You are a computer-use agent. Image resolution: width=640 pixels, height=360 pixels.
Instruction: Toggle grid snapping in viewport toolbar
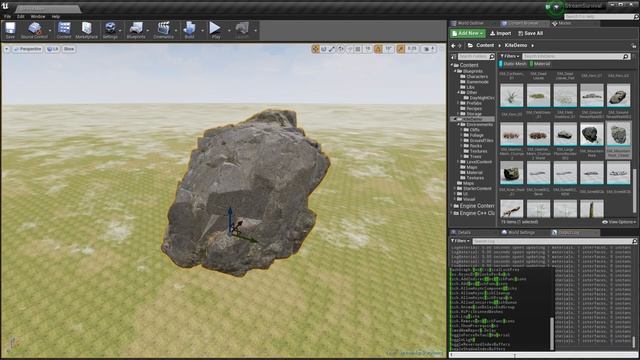(358, 49)
